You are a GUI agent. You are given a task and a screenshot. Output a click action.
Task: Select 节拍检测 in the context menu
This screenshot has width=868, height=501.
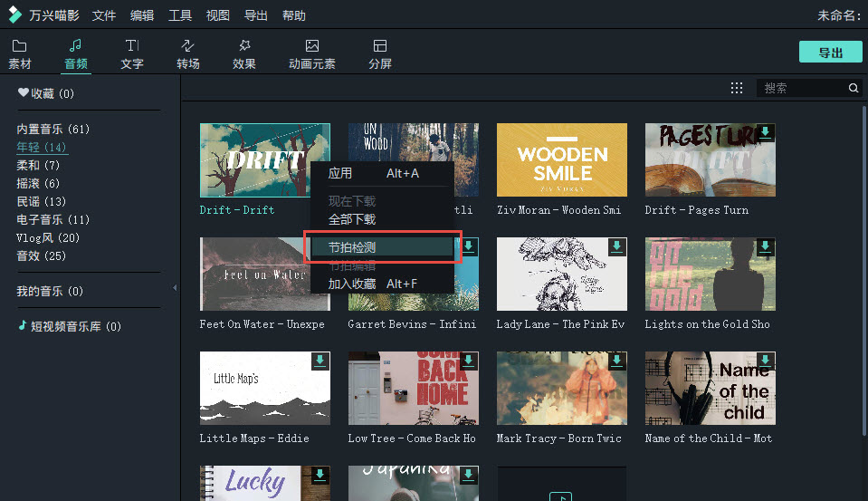(352, 246)
